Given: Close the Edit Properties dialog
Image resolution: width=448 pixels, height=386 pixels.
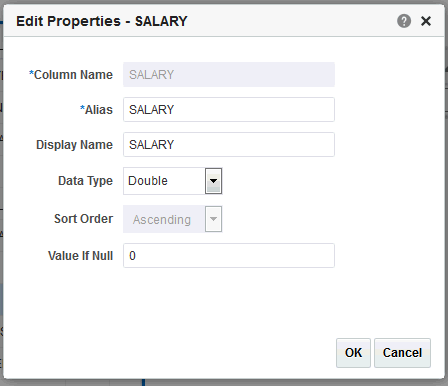Looking at the screenshot, I should pos(426,21).
